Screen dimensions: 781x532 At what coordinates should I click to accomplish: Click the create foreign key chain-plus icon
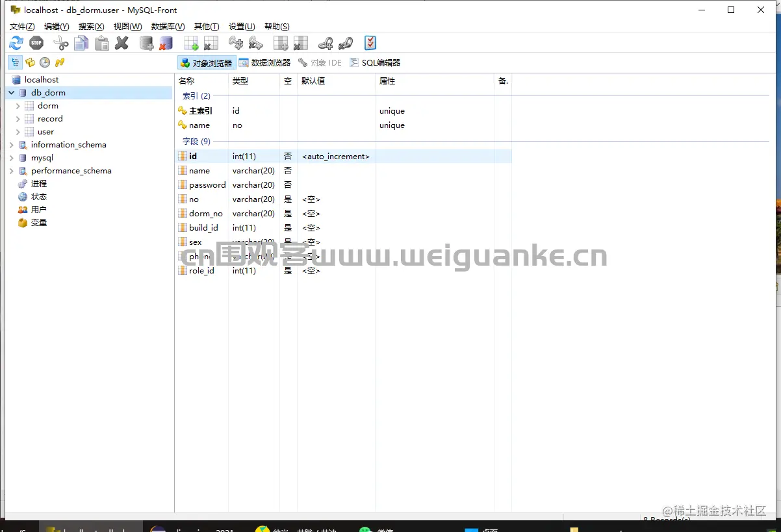pyautogui.click(x=326, y=44)
